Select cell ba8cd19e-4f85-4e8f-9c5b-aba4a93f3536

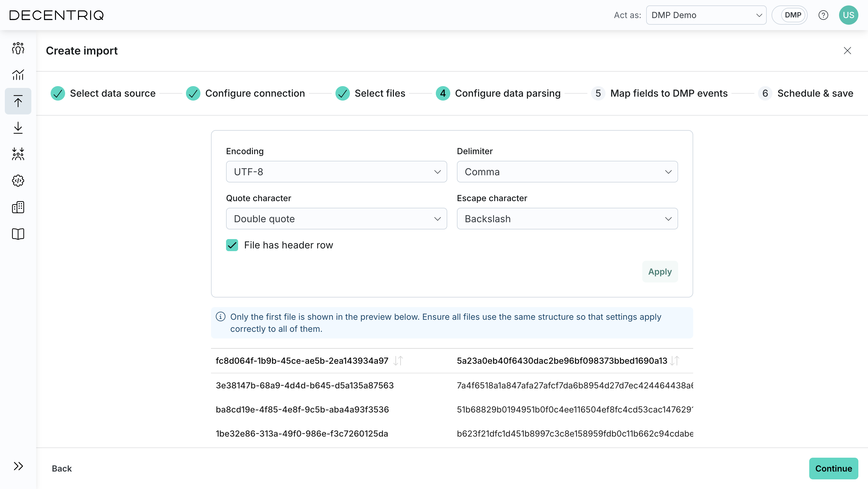click(x=302, y=410)
